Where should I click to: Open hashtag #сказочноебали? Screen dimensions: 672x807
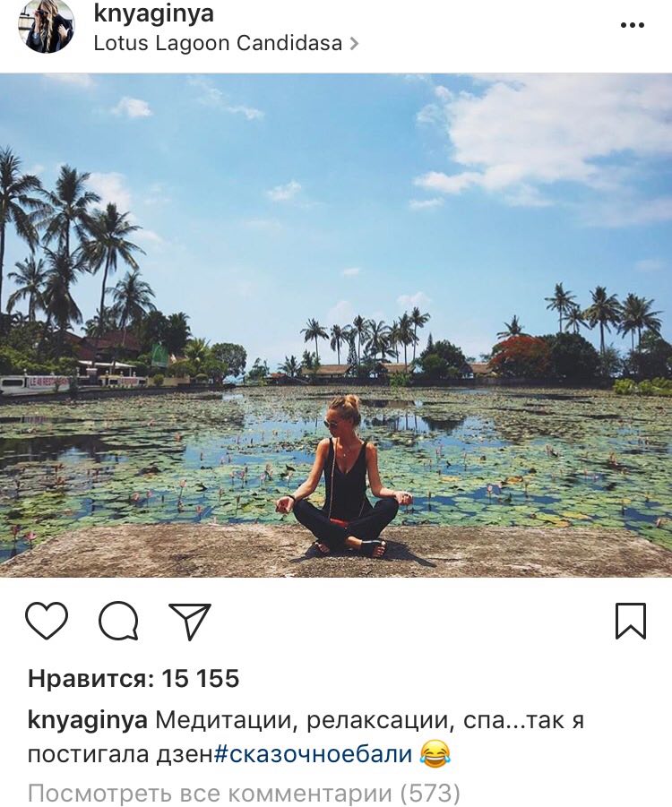(313, 754)
